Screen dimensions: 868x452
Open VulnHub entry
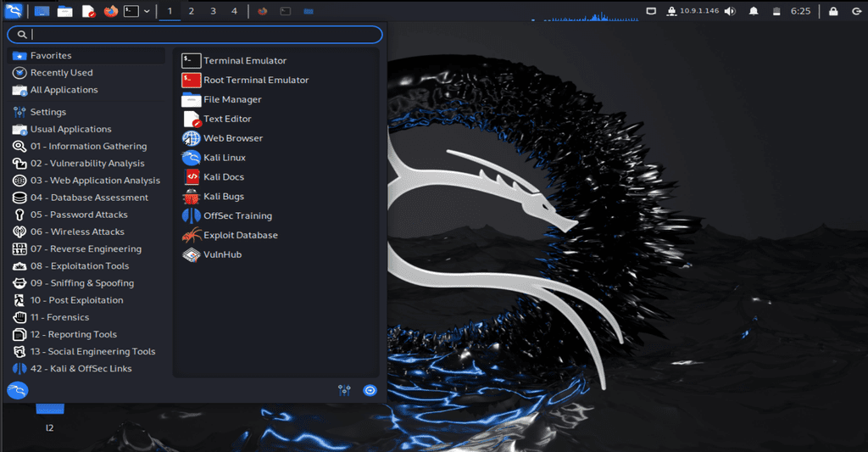click(x=277, y=254)
